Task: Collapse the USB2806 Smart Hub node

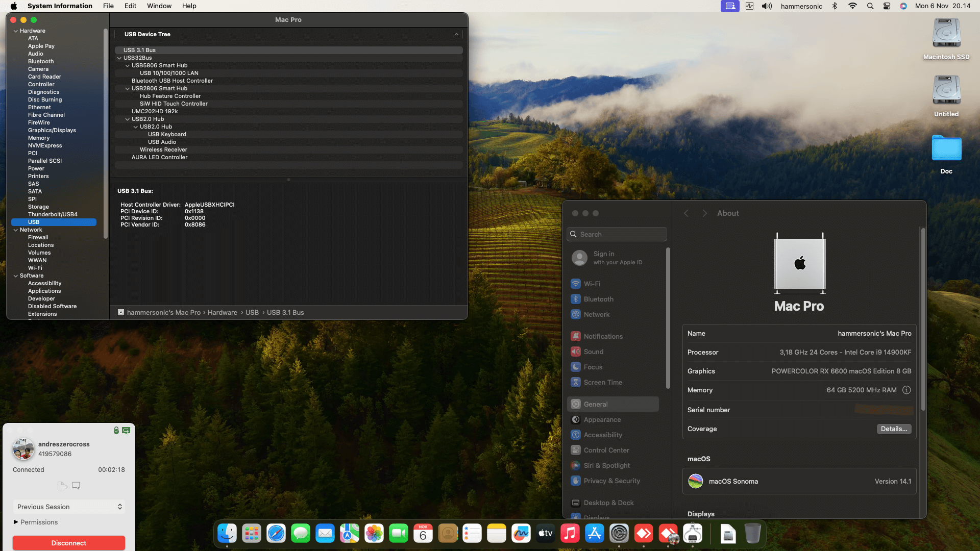Action: click(128, 89)
